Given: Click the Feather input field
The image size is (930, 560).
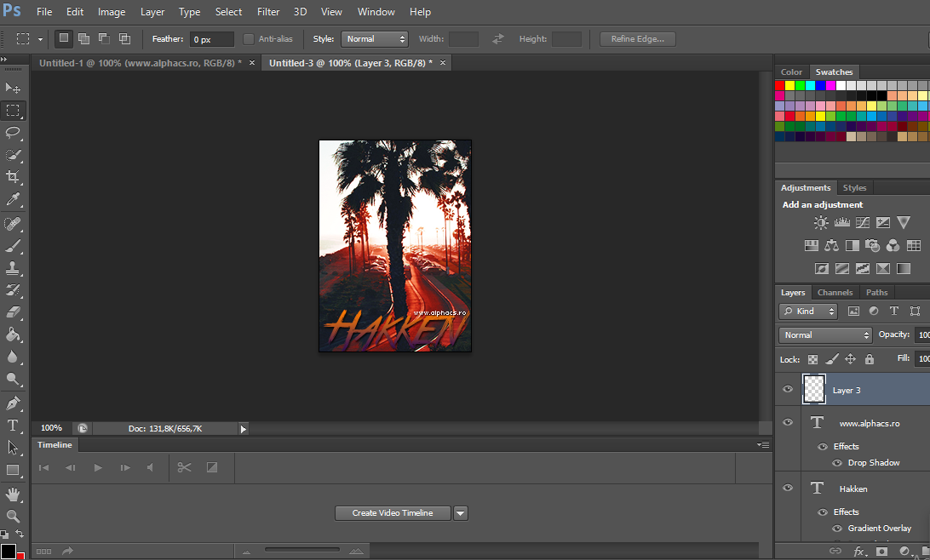Looking at the screenshot, I should click(x=212, y=39).
